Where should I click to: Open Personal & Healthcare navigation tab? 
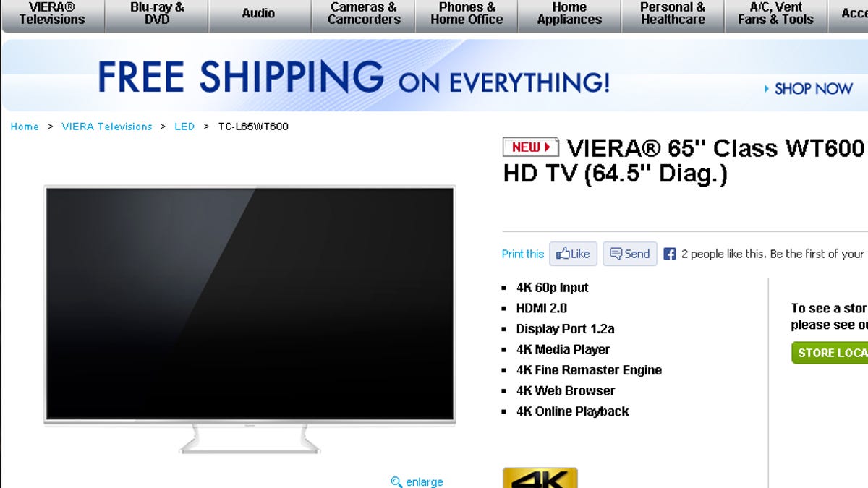click(673, 14)
